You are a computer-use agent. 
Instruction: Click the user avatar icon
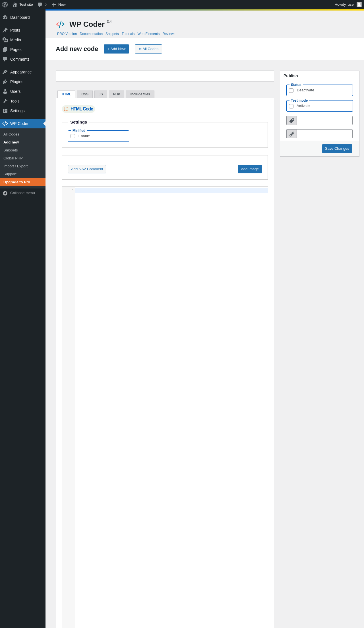[x=359, y=4]
